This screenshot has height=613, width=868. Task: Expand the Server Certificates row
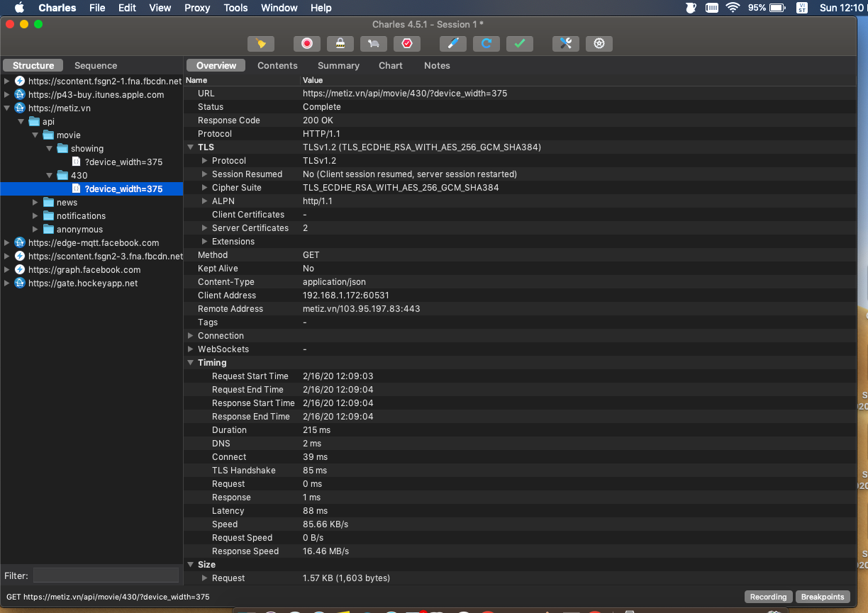point(204,228)
